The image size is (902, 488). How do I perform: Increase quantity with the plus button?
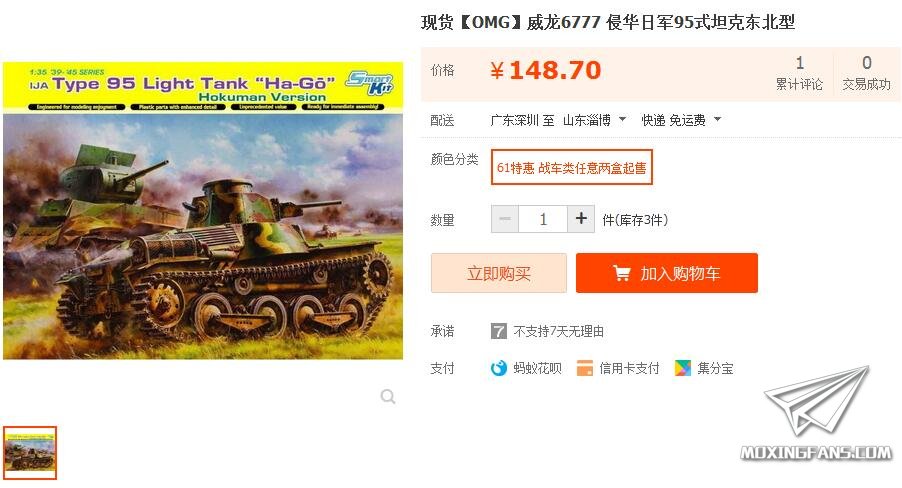(x=581, y=219)
